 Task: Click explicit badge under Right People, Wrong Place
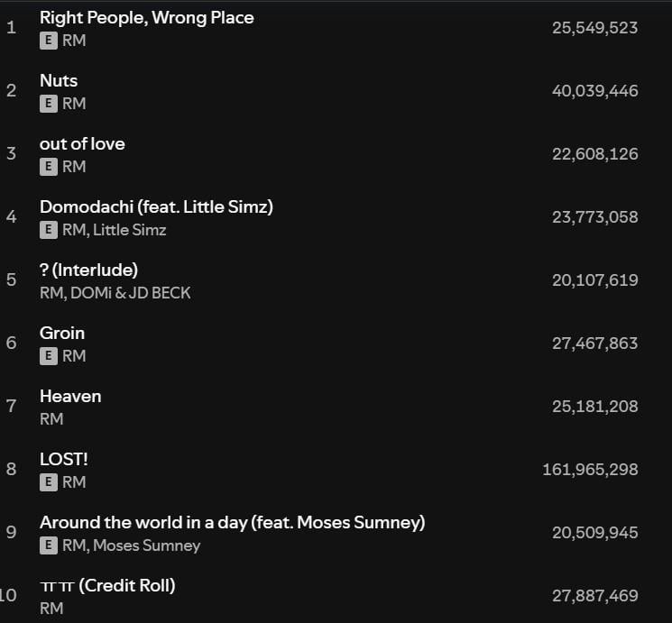click(x=49, y=41)
